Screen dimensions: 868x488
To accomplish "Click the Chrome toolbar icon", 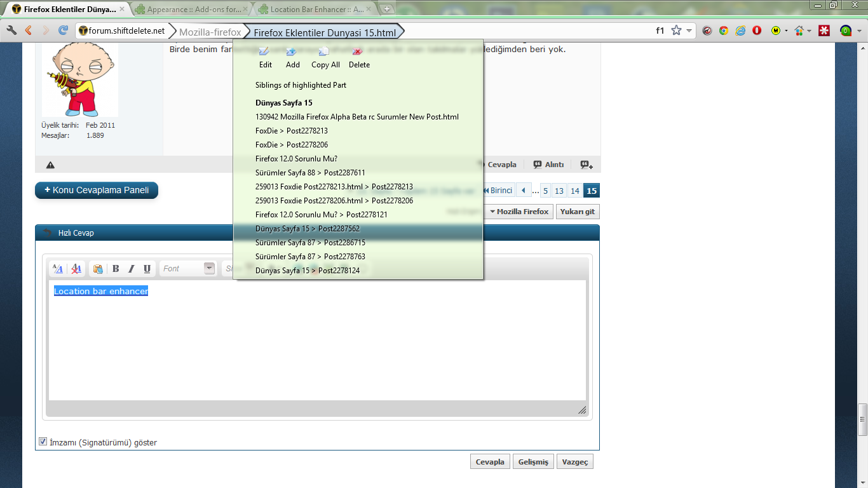I will click(x=724, y=30).
